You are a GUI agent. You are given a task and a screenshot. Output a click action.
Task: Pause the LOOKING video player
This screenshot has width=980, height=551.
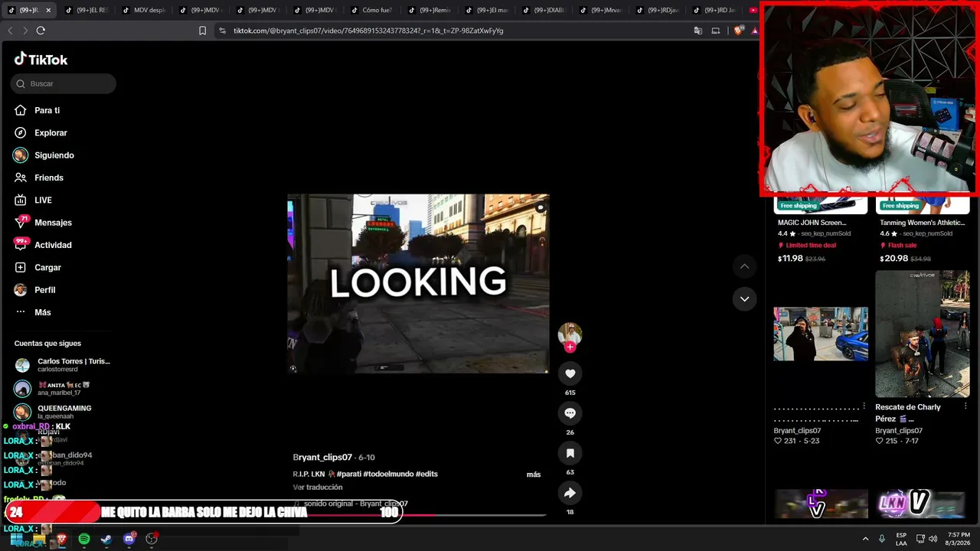point(418,283)
